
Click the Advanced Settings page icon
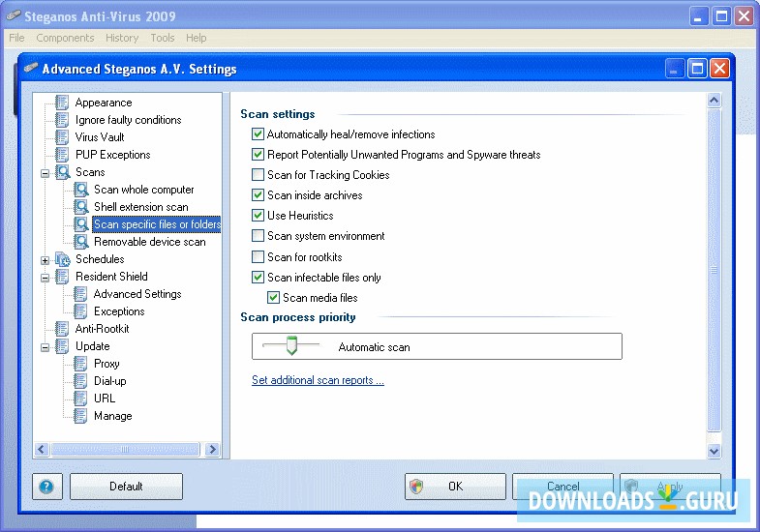(80, 294)
